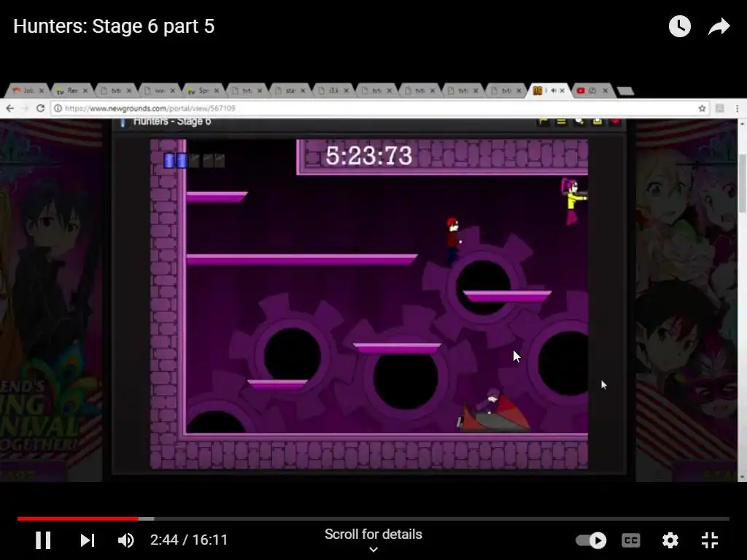Click the Hunters - Stage 6 header title

point(172,122)
